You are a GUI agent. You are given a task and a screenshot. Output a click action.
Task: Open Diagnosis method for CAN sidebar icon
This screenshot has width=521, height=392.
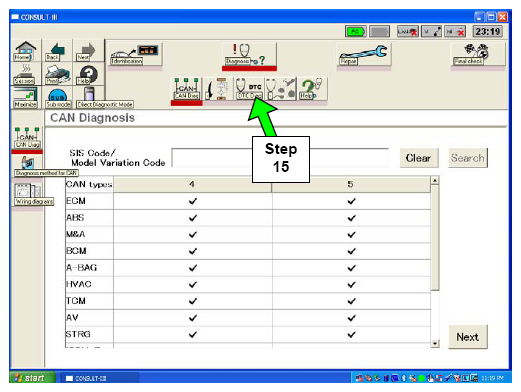coord(28,166)
